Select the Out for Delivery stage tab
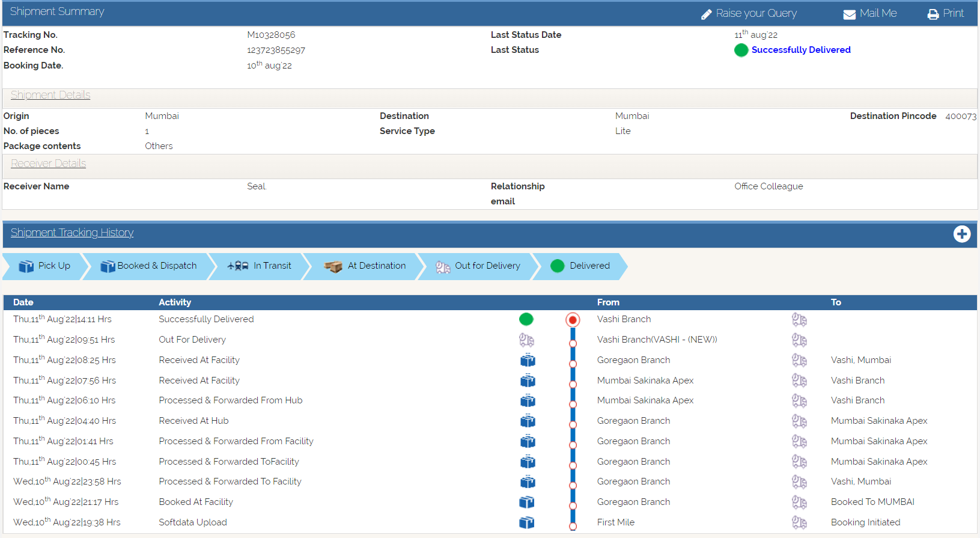Image resolution: width=980 pixels, height=538 pixels. point(478,266)
